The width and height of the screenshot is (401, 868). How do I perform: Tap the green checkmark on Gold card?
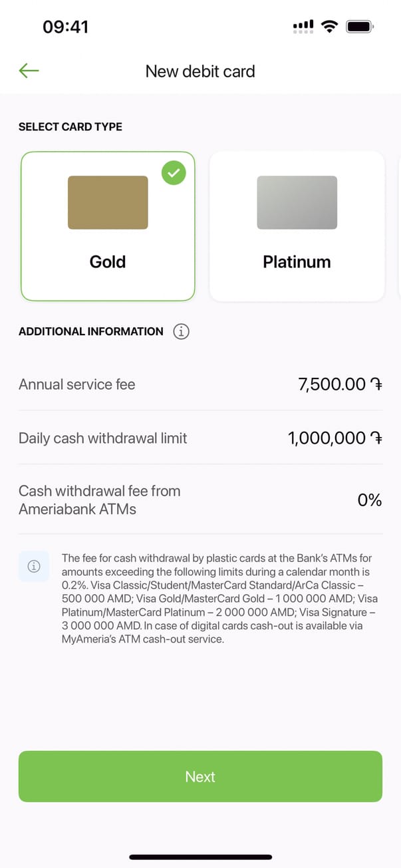pyautogui.click(x=174, y=173)
